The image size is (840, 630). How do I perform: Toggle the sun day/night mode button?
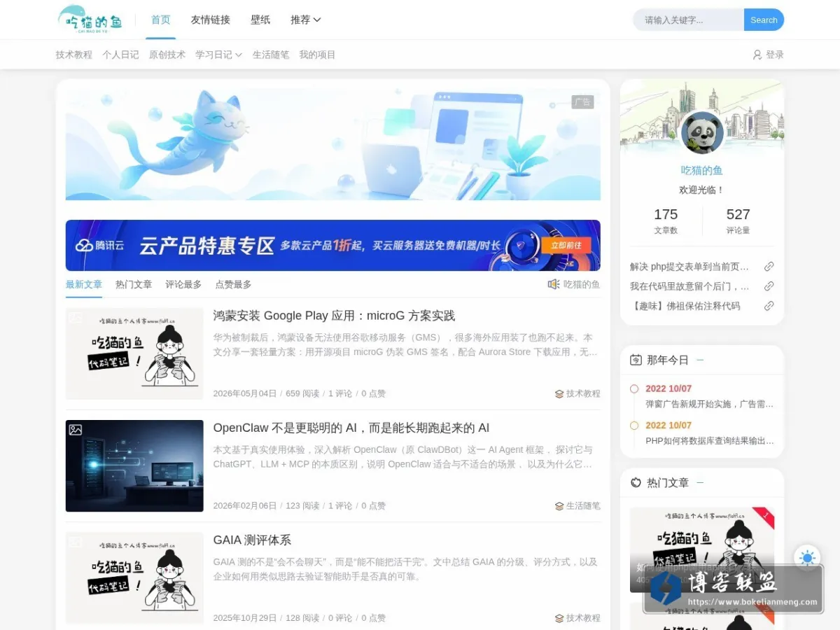point(807,558)
